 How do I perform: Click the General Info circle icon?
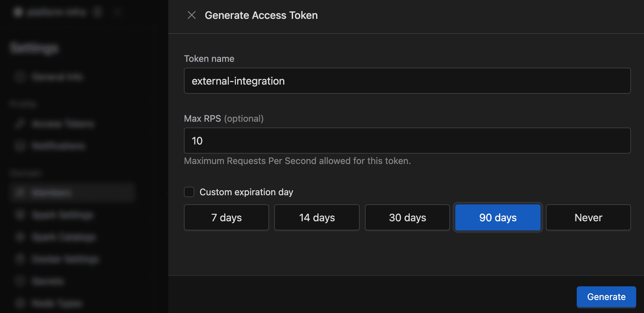[x=20, y=77]
